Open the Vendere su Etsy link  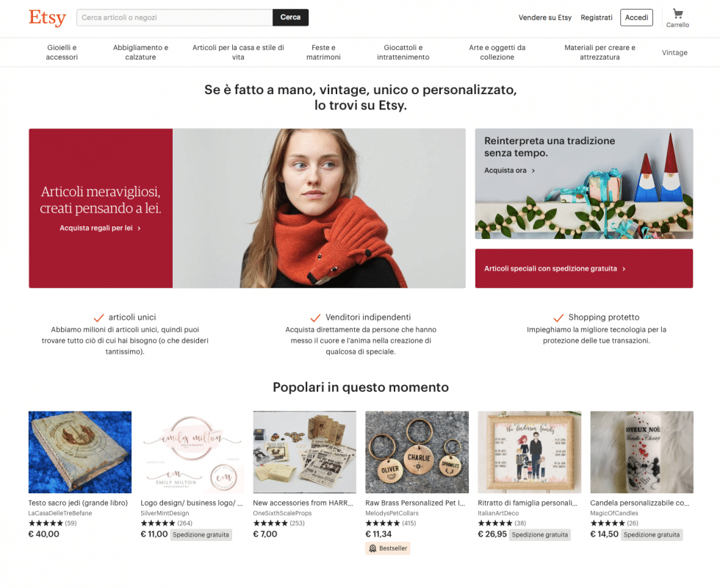point(545,18)
